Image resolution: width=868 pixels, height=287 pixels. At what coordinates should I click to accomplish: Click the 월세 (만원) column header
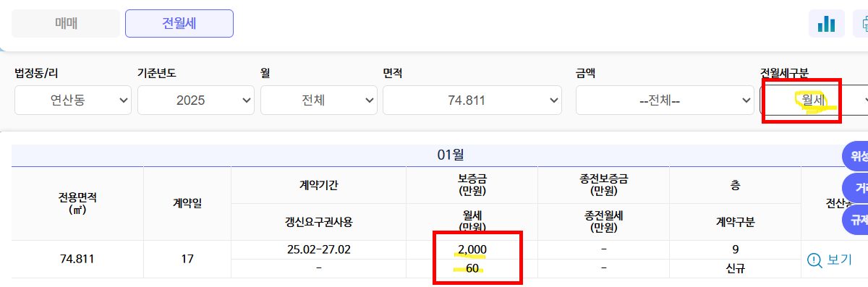pyautogui.click(x=472, y=222)
